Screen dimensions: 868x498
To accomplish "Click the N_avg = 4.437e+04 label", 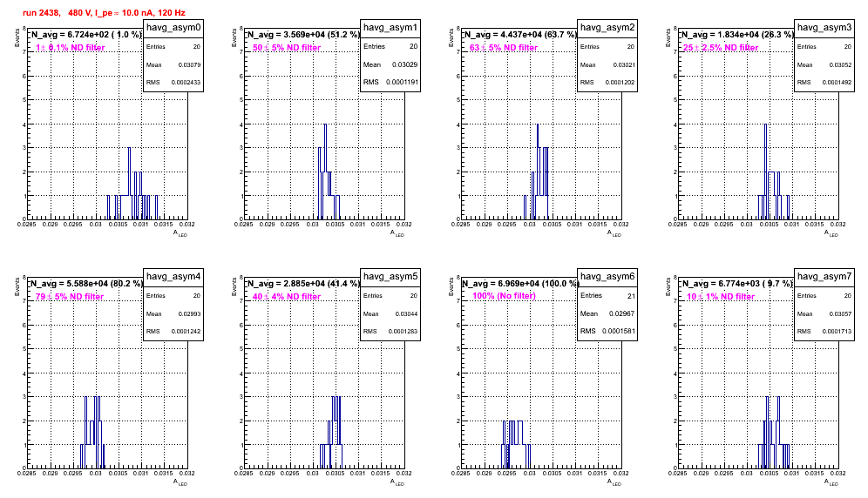I will pyautogui.click(x=519, y=35).
